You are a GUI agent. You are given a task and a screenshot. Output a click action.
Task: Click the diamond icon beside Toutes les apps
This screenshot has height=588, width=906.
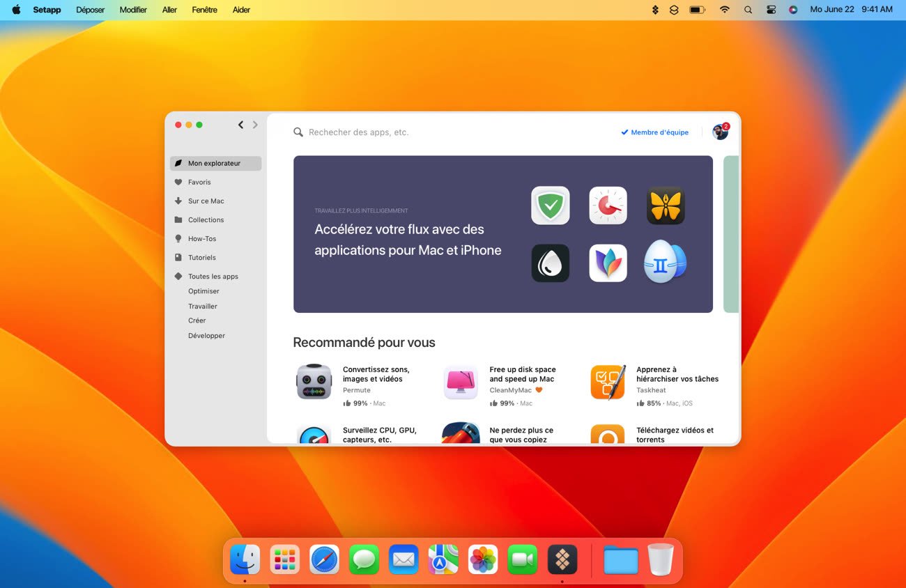click(x=178, y=276)
